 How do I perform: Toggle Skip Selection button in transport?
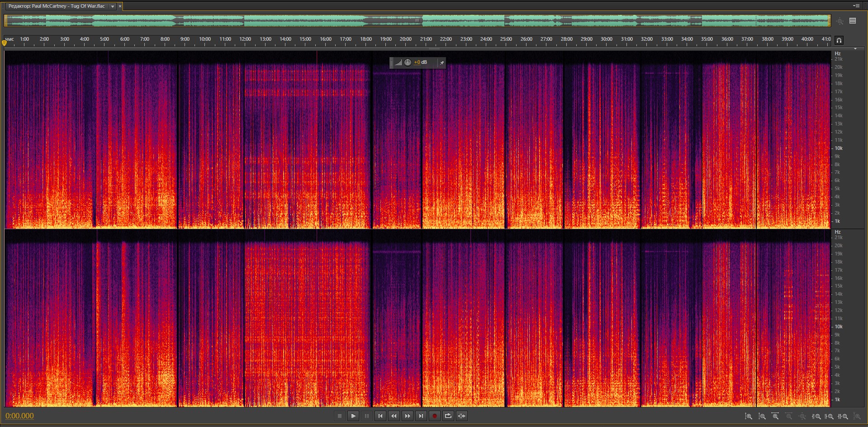click(462, 416)
